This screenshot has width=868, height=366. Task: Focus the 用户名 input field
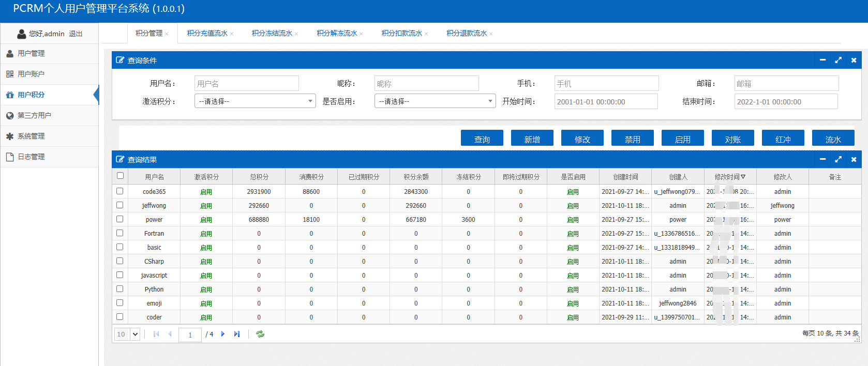click(x=247, y=83)
